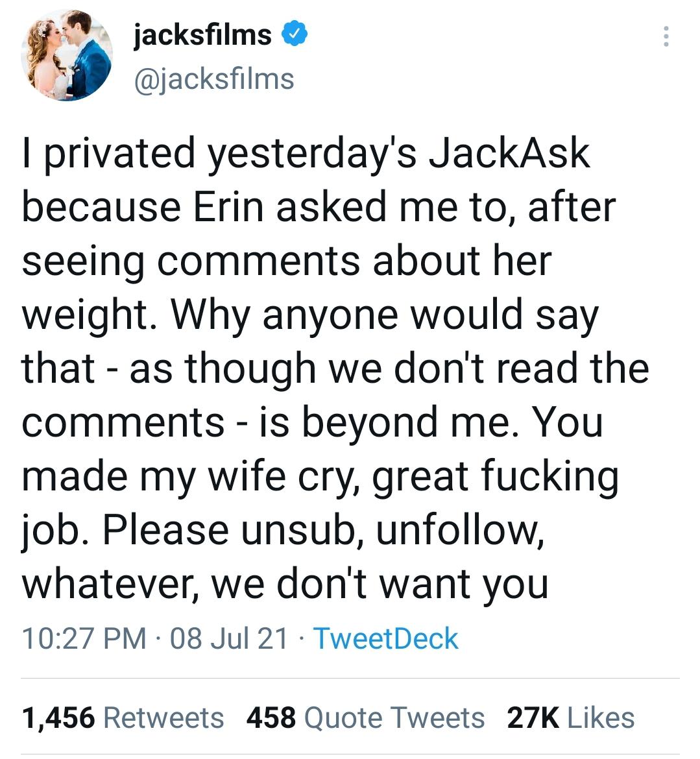This screenshot has height=759, width=700.
Task: Click the tweet's first line of text
Action: 306,154
